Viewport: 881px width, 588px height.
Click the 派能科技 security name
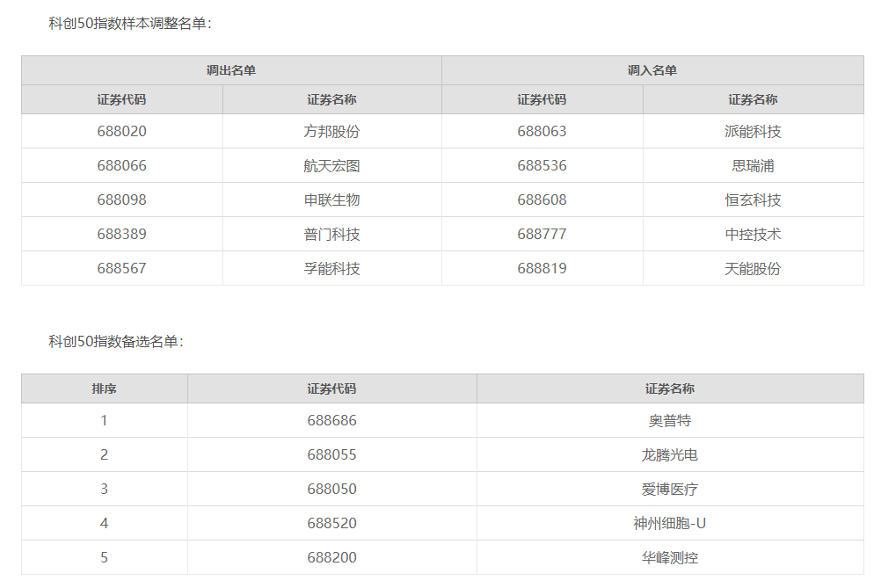(753, 131)
